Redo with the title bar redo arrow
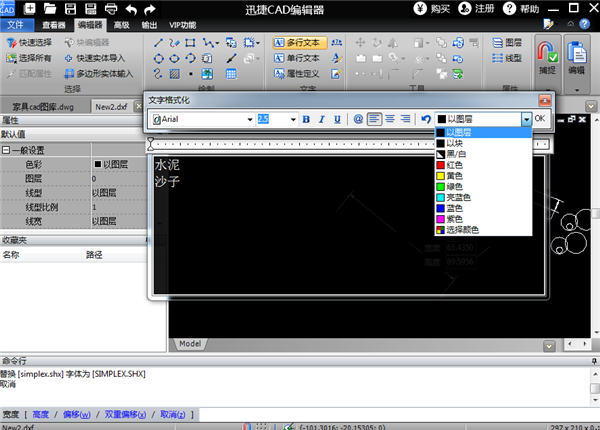This screenshot has width=600, height=430. click(x=150, y=9)
